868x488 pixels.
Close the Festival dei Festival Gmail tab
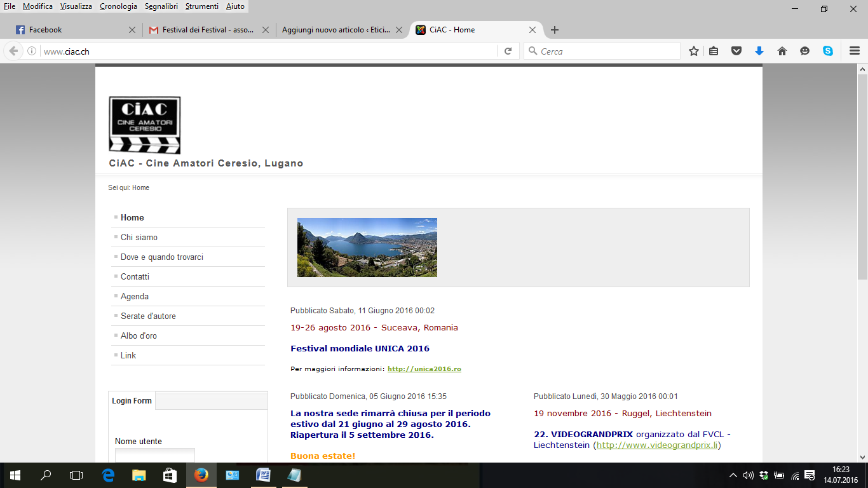tap(266, 30)
